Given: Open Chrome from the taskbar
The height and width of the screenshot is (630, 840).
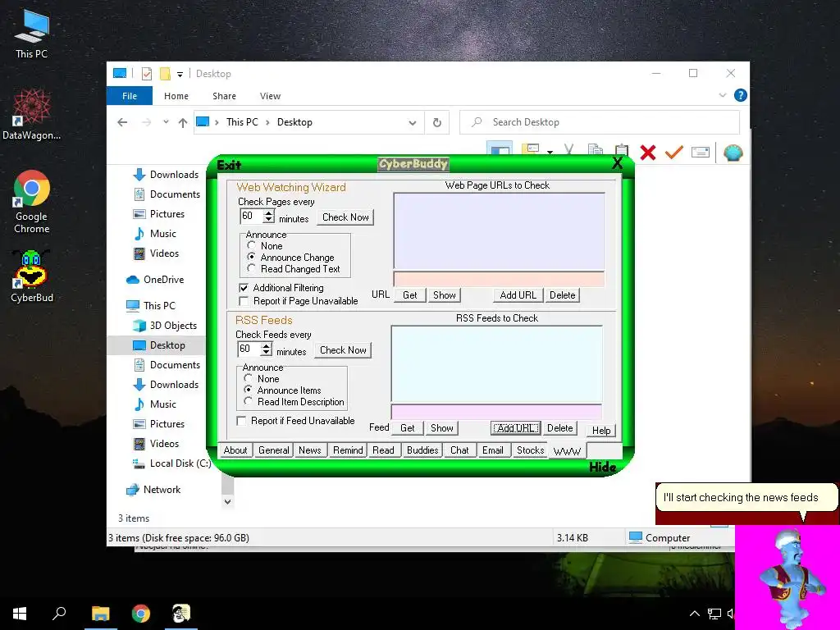Looking at the screenshot, I should pyautogui.click(x=141, y=614).
